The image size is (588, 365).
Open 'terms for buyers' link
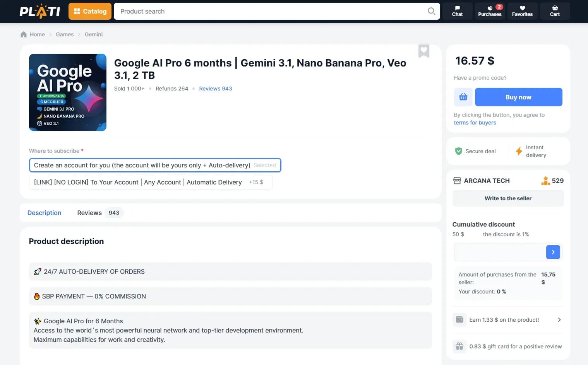[475, 123]
